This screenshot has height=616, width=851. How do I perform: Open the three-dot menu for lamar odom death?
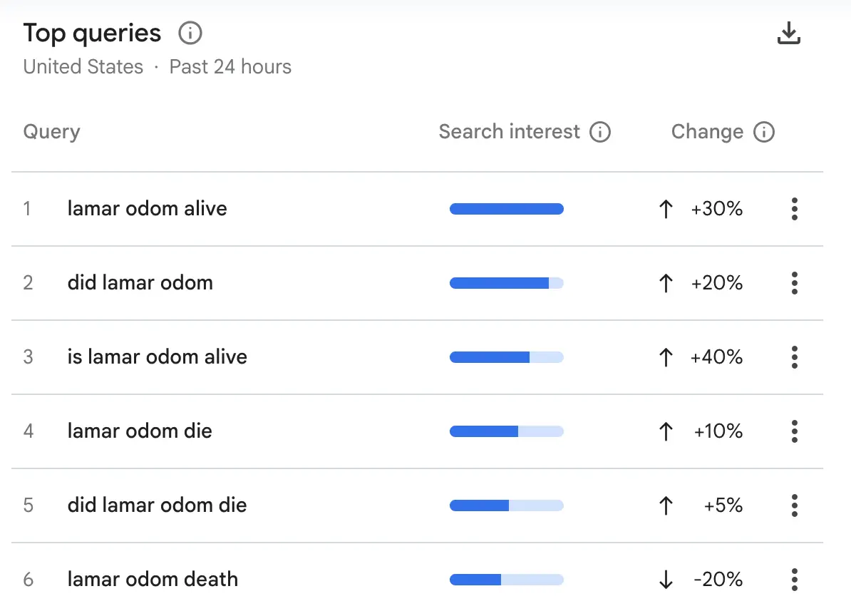click(x=794, y=580)
